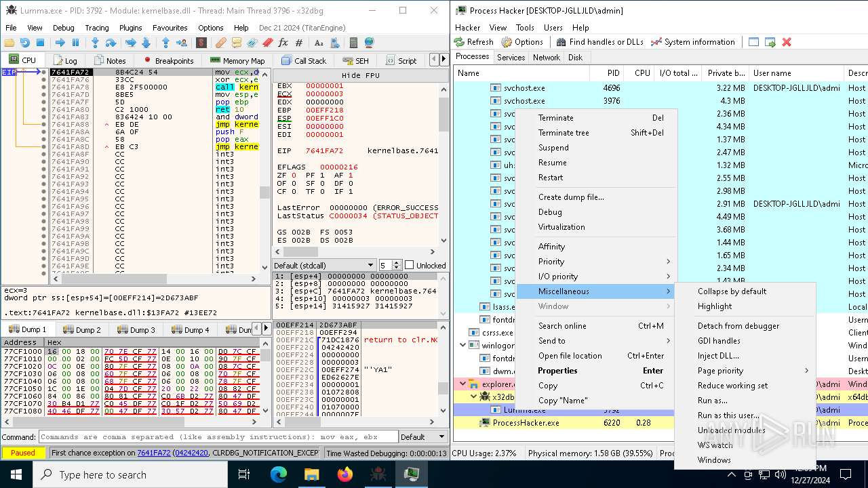Open the Patches bandage icon
Viewport: 868px width, 488px height.
220,43
